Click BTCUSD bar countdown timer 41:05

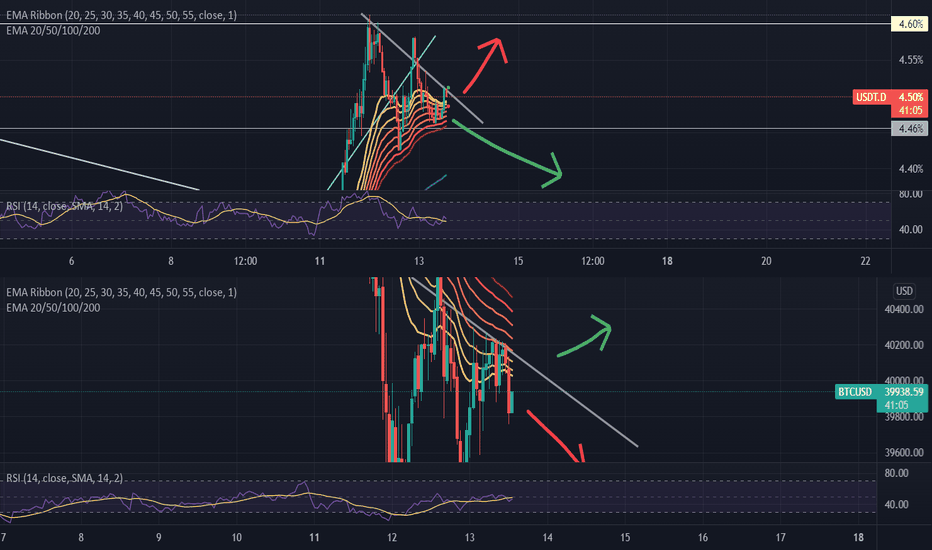(896, 406)
